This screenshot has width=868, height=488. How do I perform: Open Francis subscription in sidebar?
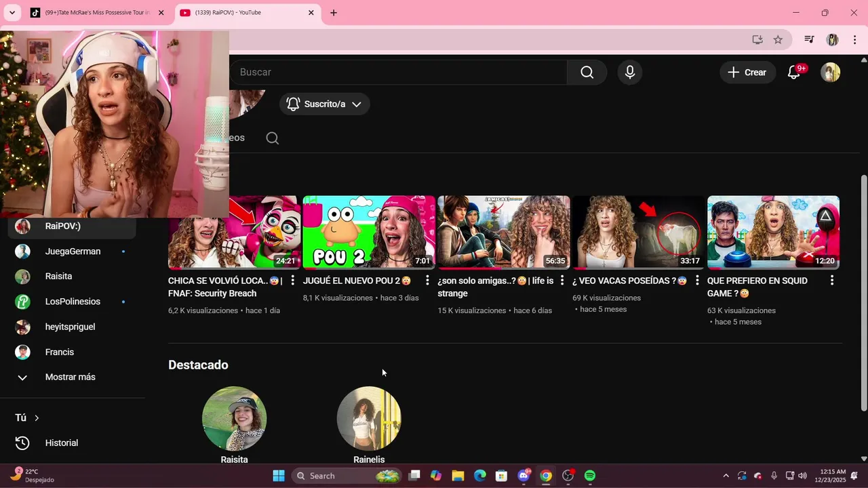tap(73, 352)
